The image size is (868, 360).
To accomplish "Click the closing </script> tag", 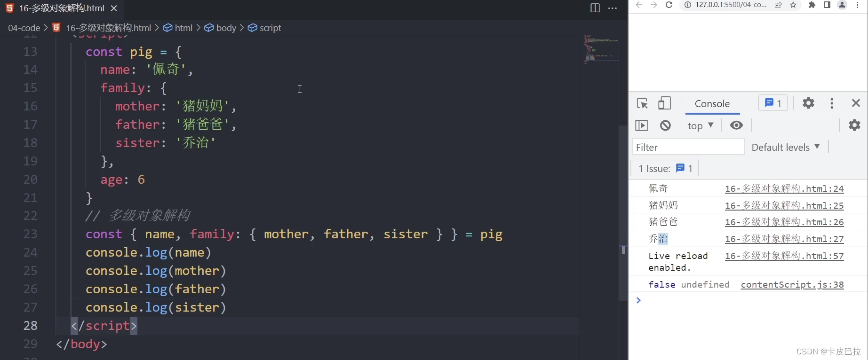I will [104, 326].
